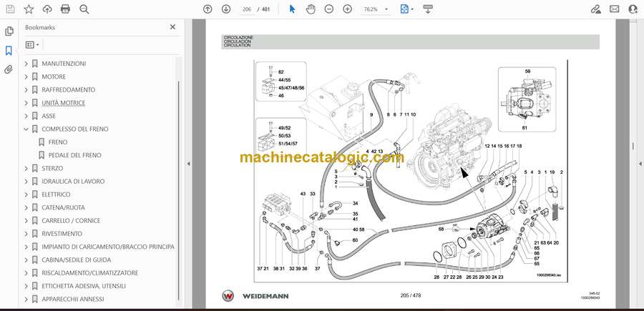Click the share link icon
The width and height of the screenshot is (644, 311).
[x=595, y=9]
